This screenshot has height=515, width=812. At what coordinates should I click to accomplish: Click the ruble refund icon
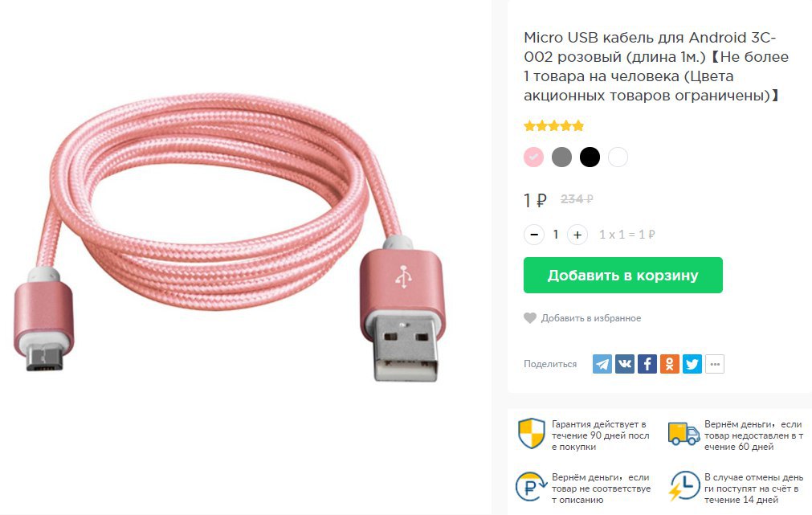click(x=531, y=487)
